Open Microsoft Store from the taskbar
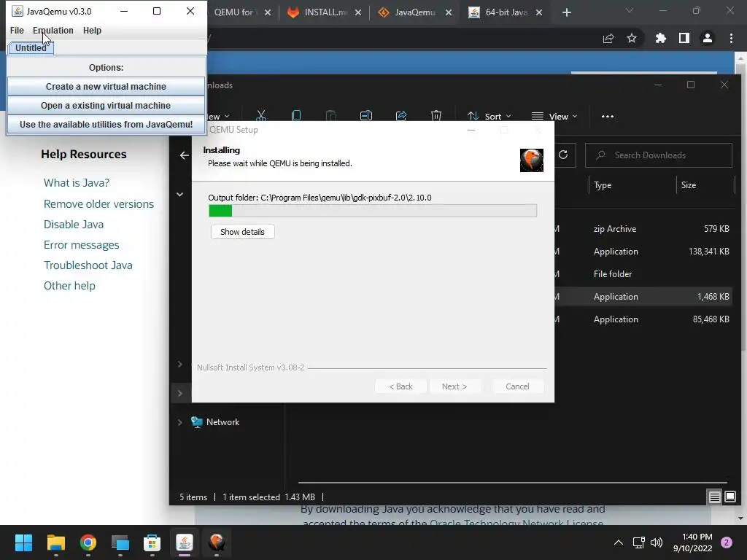The width and height of the screenshot is (747, 560). (x=152, y=542)
